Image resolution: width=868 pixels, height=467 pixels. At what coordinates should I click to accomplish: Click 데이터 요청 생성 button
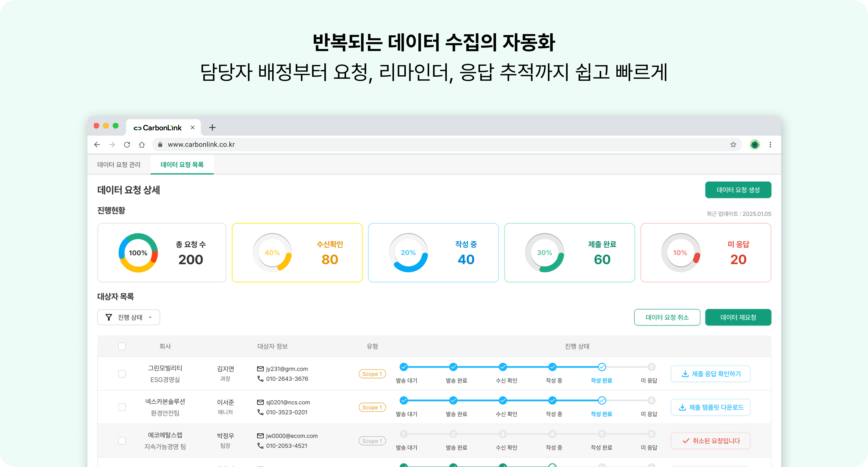click(x=738, y=190)
